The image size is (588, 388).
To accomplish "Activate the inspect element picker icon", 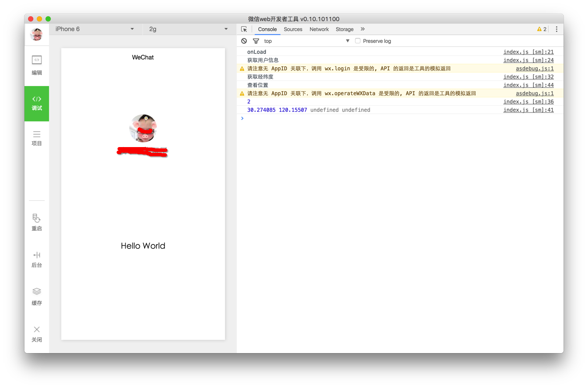I will (x=244, y=29).
